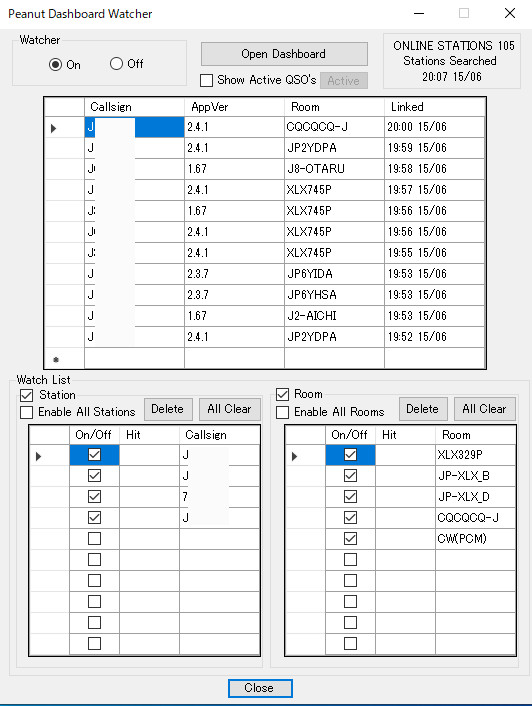Click the 20:00 15/06 linked time cell

(x=434, y=127)
